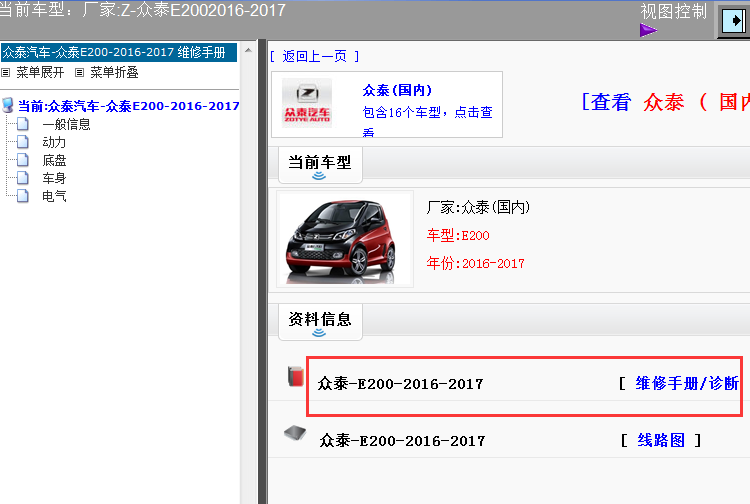The image size is (750, 504).
Task: Click the red book icon for 维修手册
Action: tap(296, 376)
